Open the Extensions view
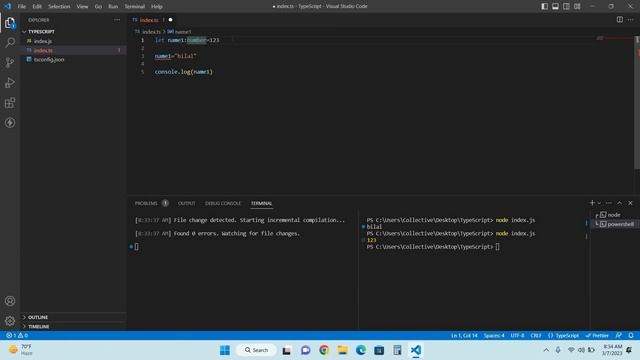Image resolution: width=640 pixels, height=360 pixels. pyautogui.click(x=10, y=102)
